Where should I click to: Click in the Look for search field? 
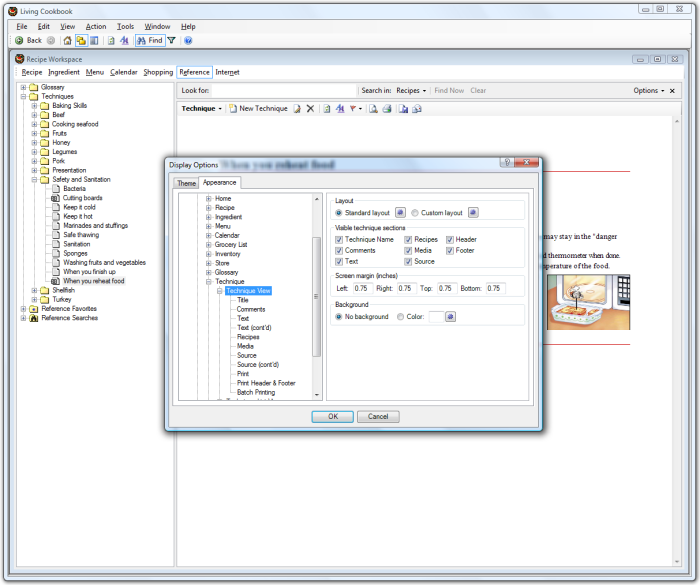pos(284,91)
